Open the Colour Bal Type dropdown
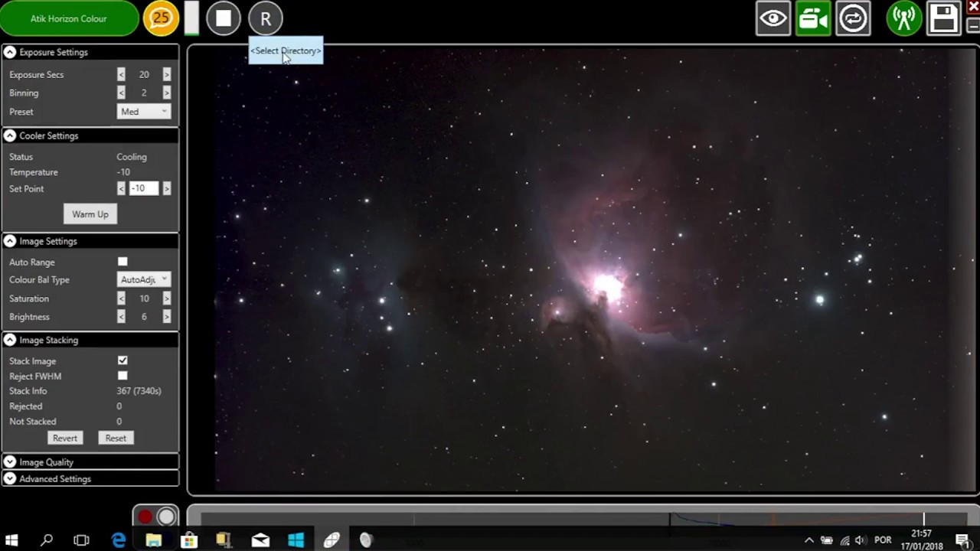980x551 pixels. pyautogui.click(x=144, y=280)
